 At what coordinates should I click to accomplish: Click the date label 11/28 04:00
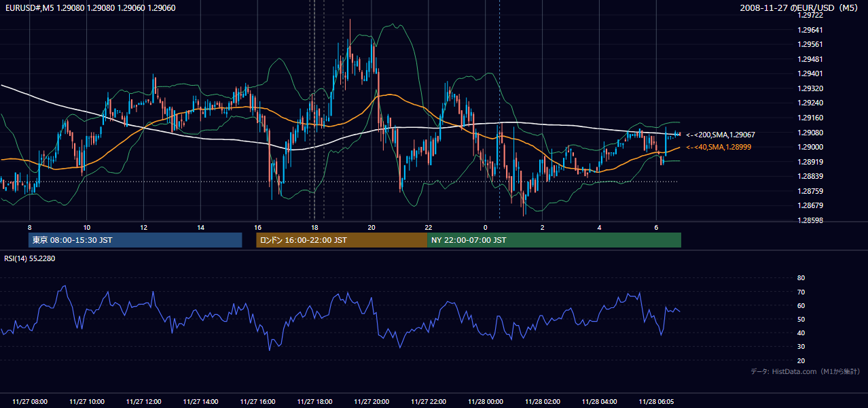pyautogui.click(x=600, y=402)
